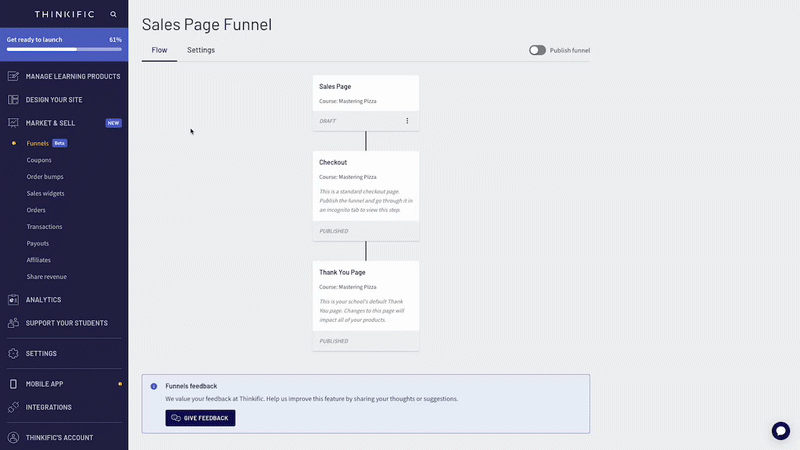Open the Analytics icon in sidebar
Screen dimensions: 800x450
pyautogui.click(x=13, y=299)
